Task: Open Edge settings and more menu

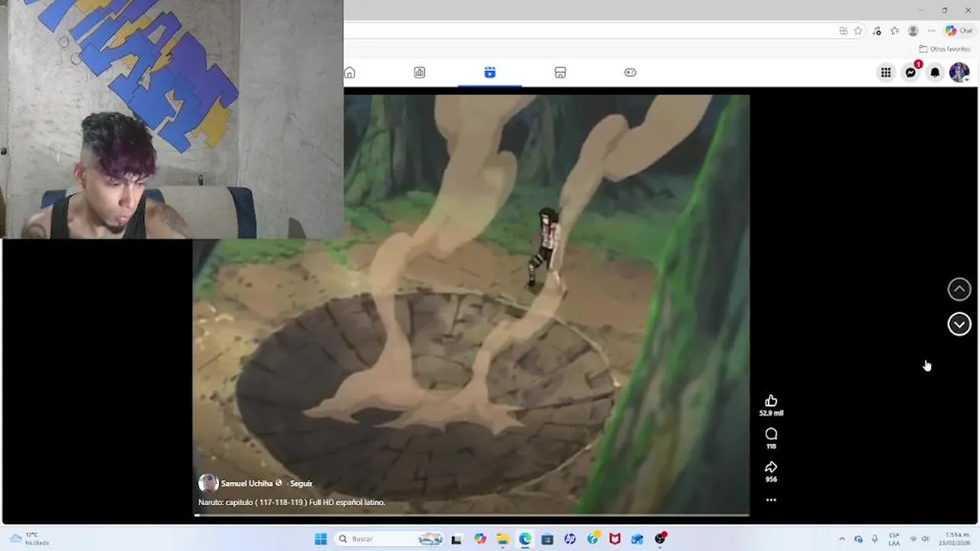Action: 931,31
